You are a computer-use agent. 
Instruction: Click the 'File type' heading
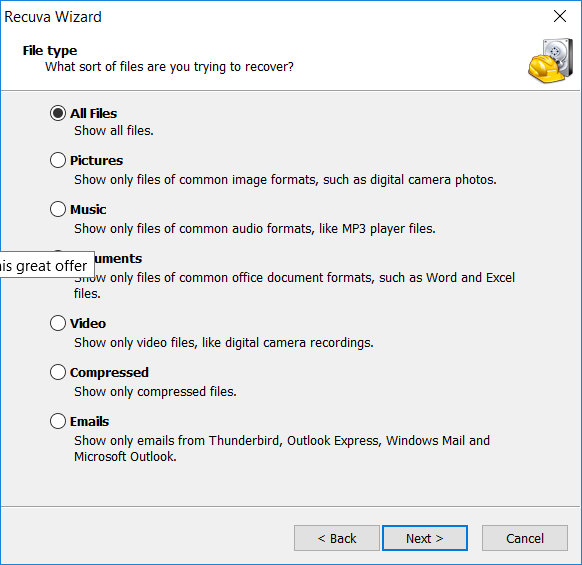50,50
